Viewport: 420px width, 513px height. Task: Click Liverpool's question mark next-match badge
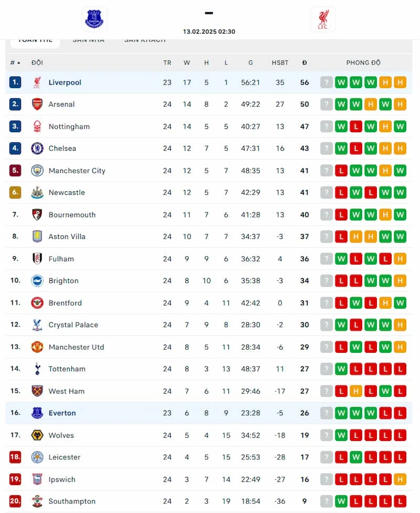(x=327, y=82)
